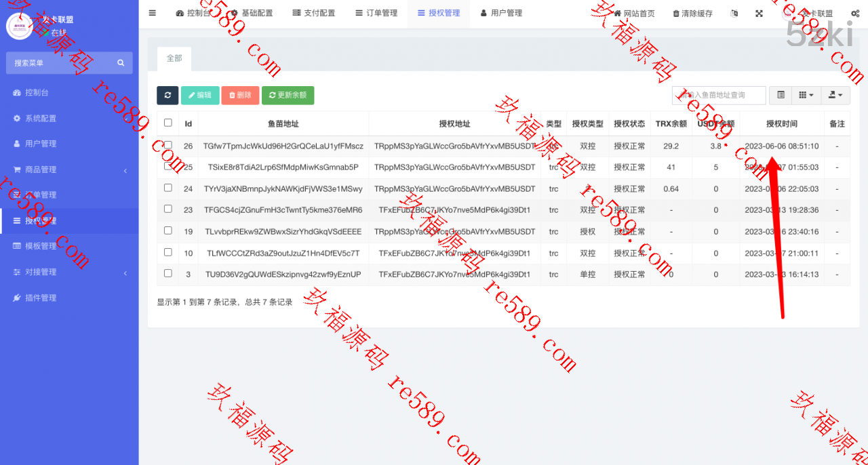868x465 pixels.
Task: Click address TLvvbprREkw9ZWBwxSizrYhdGkqVSdEEEE
Action: (x=283, y=232)
